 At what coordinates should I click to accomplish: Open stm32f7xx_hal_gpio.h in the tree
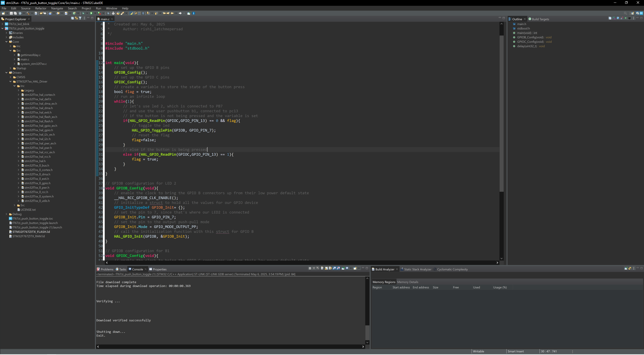[x=38, y=130]
